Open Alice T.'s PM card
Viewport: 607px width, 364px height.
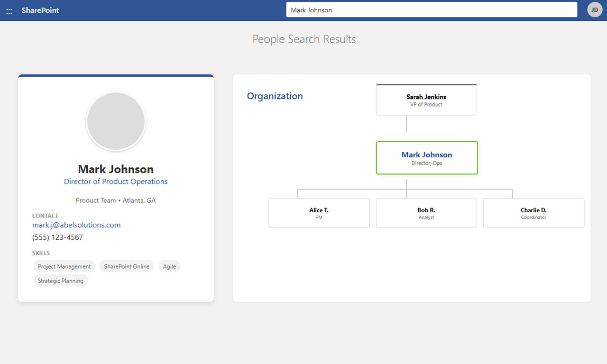pyautogui.click(x=319, y=213)
